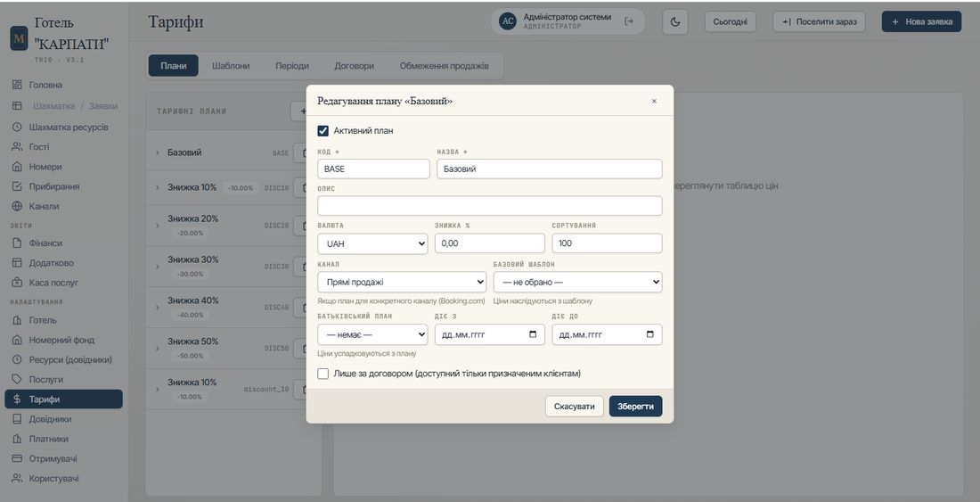
Task: Open Готель settings building icon
Action: pyautogui.click(x=18, y=320)
